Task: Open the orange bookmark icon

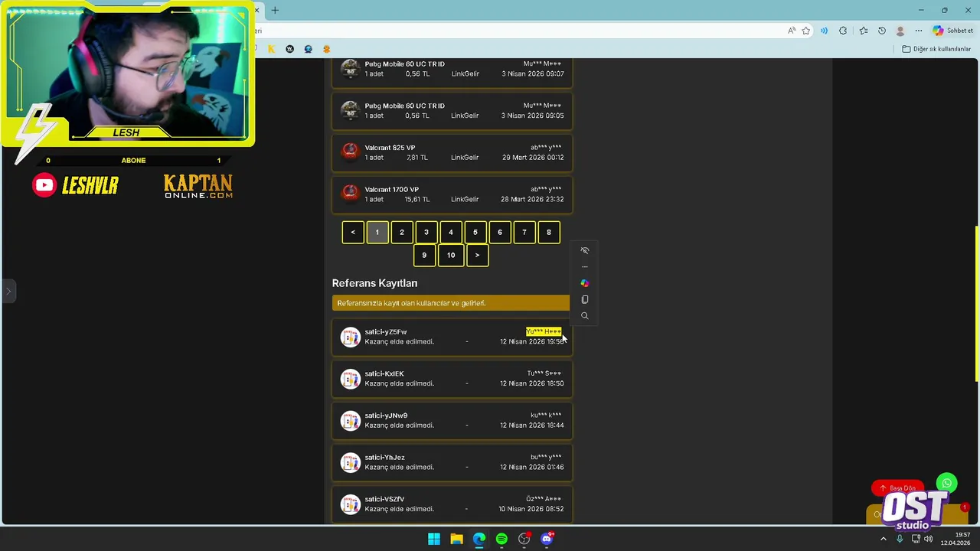Action: tap(326, 49)
